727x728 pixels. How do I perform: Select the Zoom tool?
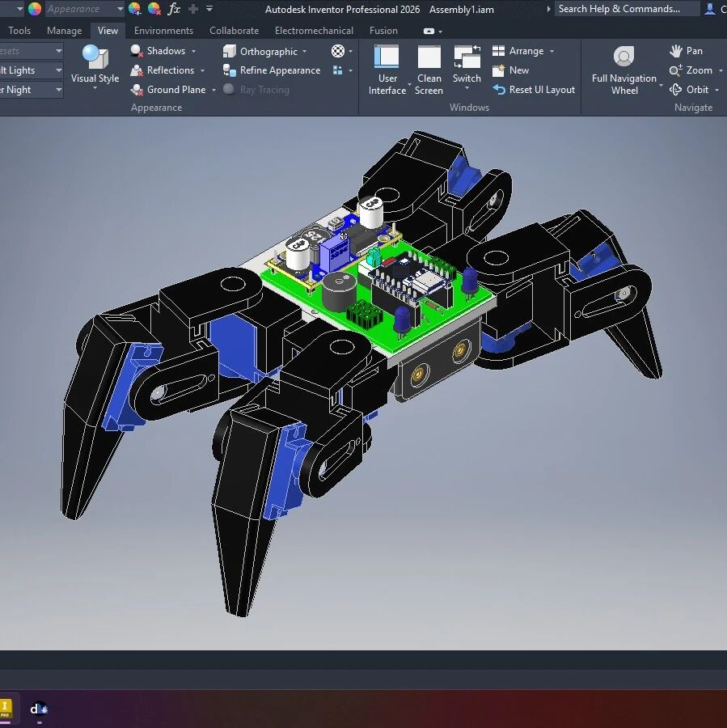coord(691,70)
